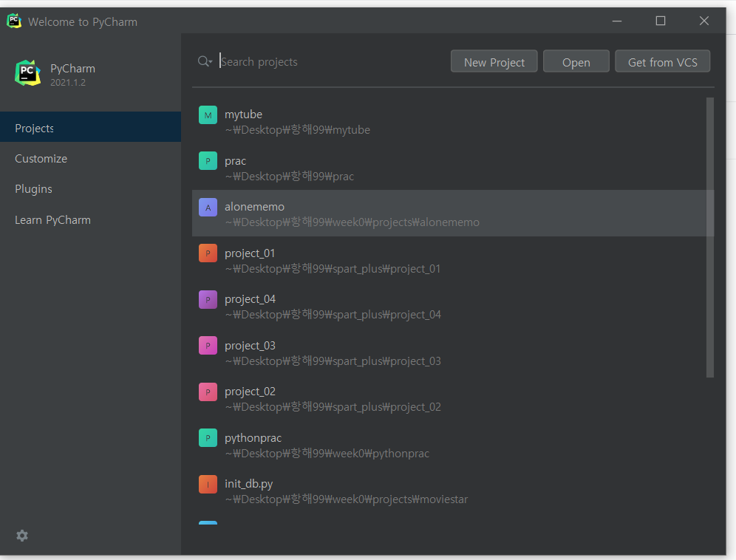
Task: Open the project_02 project name
Action: (250, 392)
